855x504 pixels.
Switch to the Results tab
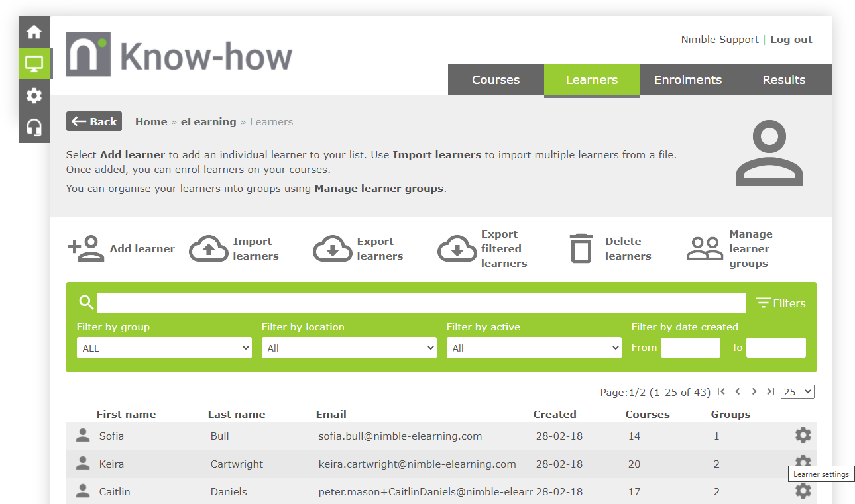pyautogui.click(x=784, y=80)
